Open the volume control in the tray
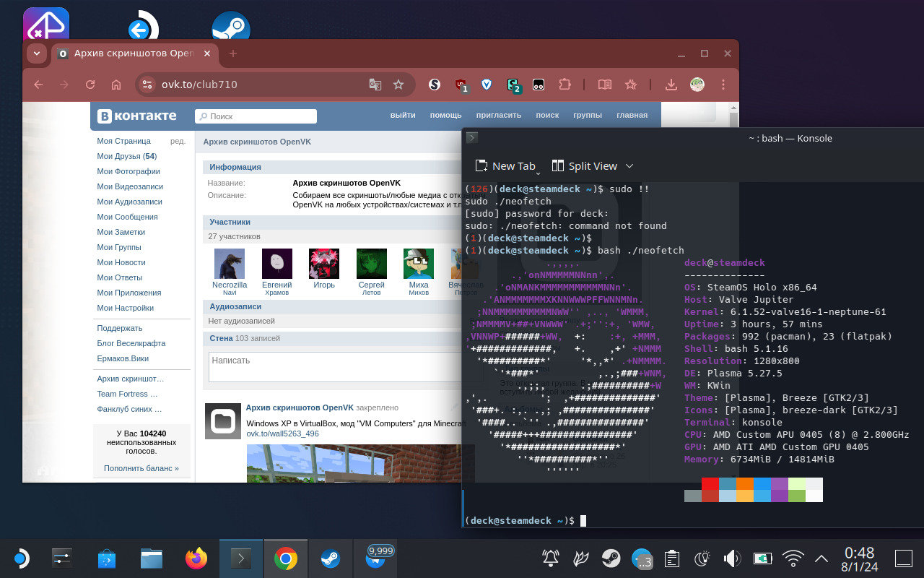This screenshot has width=924, height=578. (732, 558)
